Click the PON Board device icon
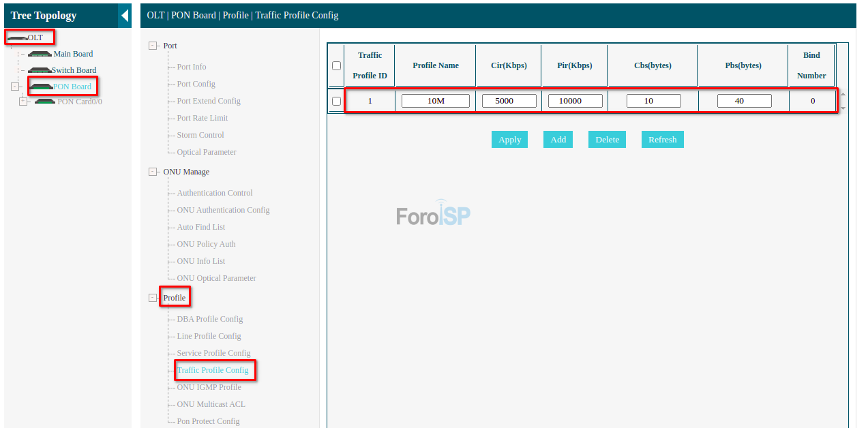 click(41, 87)
